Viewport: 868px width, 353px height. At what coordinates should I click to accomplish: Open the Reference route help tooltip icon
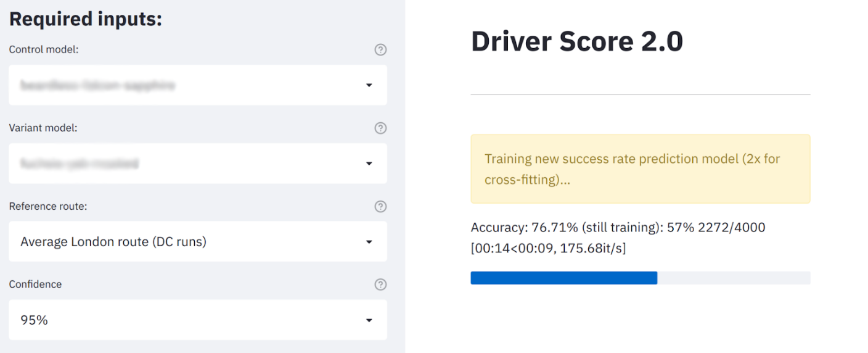pos(380,207)
